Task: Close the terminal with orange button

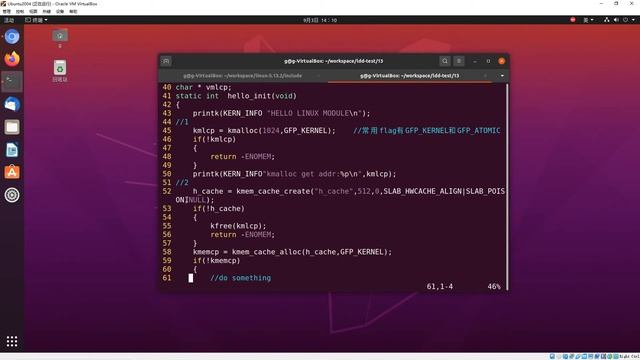Action: point(502,61)
